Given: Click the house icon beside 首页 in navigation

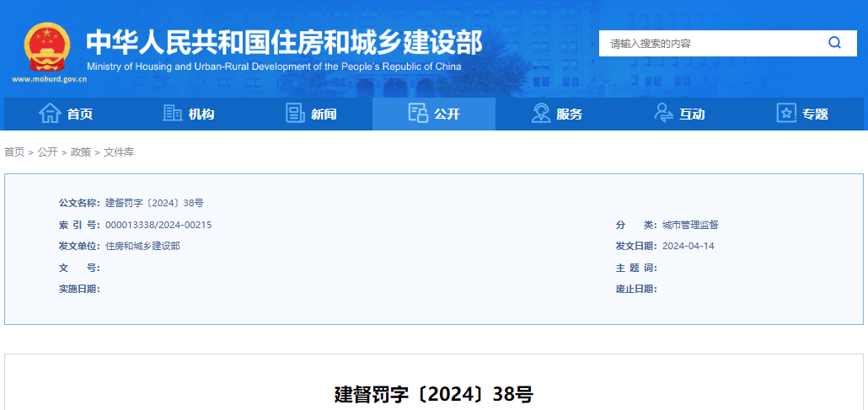Looking at the screenshot, I should (x=50, y=114).
